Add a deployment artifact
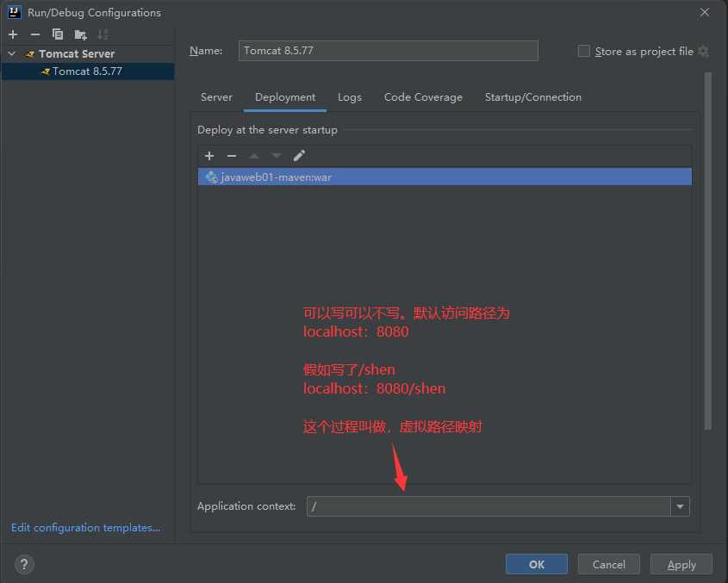Screen dimensions: 728x583 coord(209,156)
